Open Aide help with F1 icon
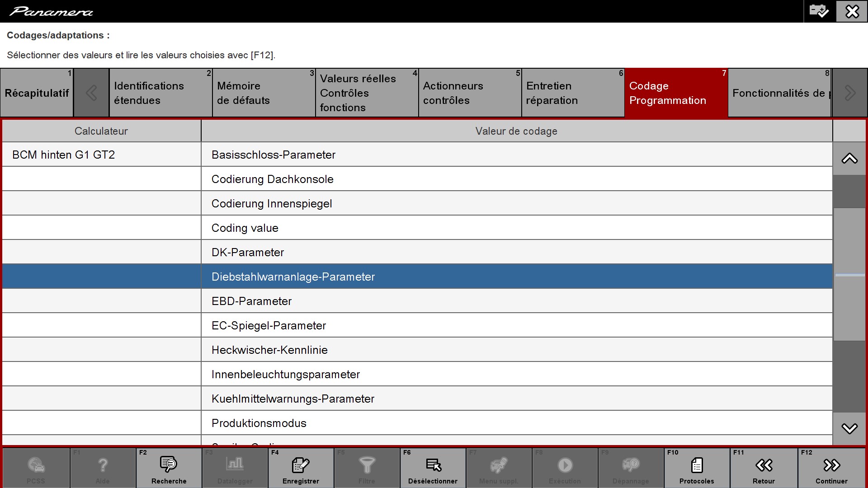868x488 pixels. click(x=103, y=468)
